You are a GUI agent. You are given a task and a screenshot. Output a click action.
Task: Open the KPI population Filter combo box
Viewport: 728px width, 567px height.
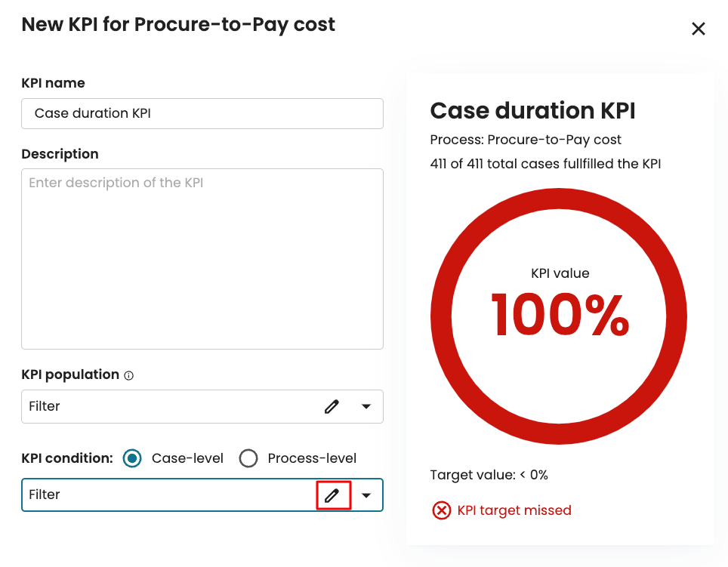(x=166, y=406)
